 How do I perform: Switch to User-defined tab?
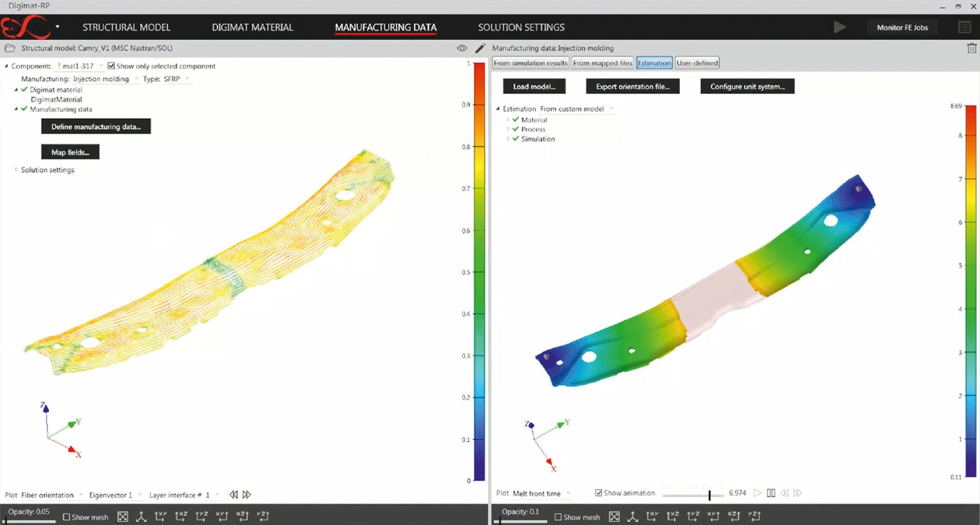pyautogui.click(x=697, y=62)
